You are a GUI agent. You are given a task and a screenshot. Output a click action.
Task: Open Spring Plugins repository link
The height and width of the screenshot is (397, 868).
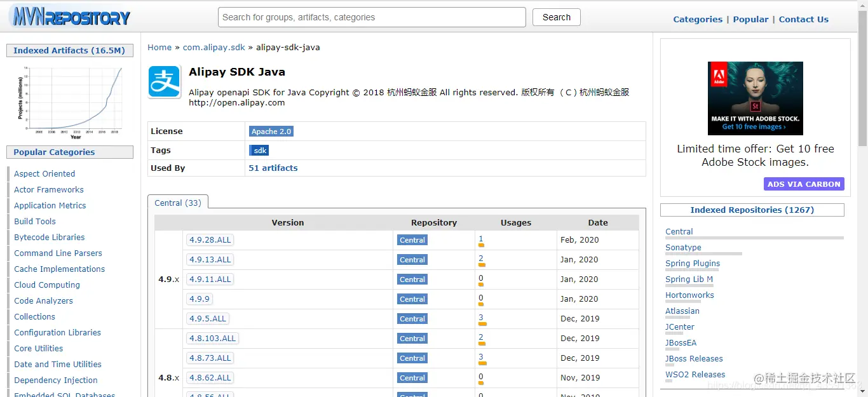pos(693,263)
